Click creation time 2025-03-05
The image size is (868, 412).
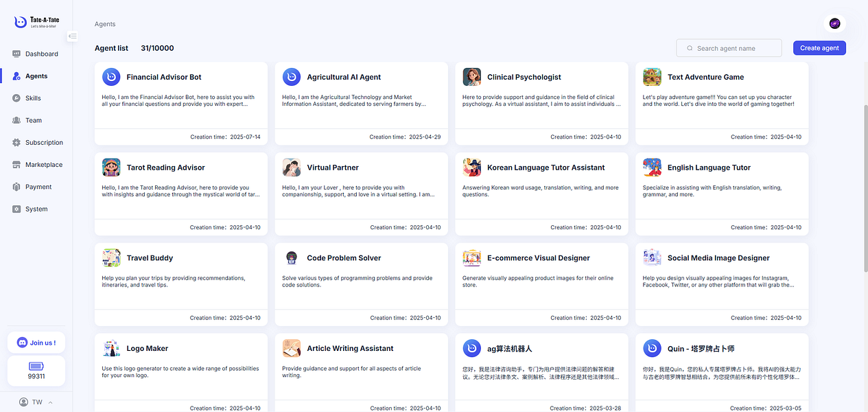coord(786,408)
